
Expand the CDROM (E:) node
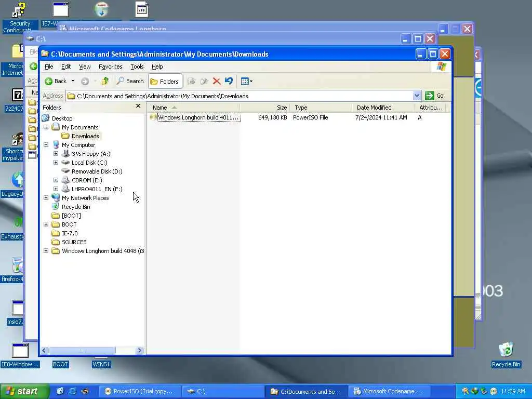pyautogui.click(x=56, y=180)
